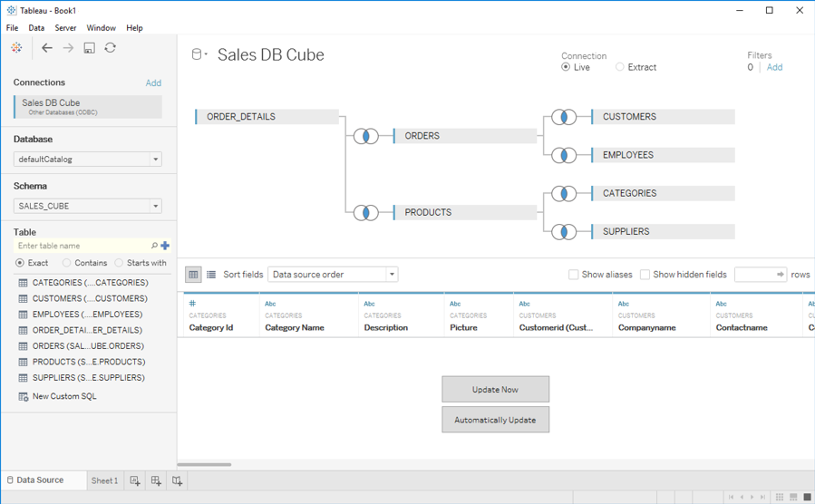Click Abc type icon above Category Name
The image size is (815, 504).
tap(270, 304)
